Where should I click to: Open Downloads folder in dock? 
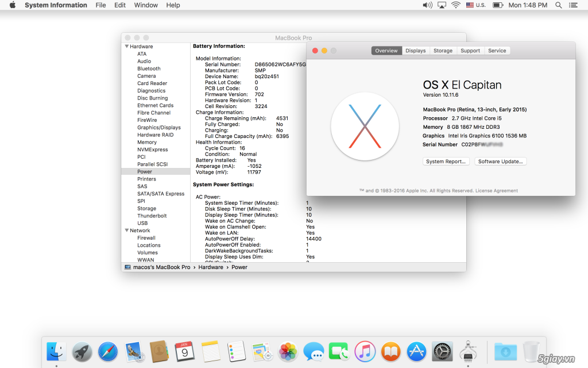[x=505, y=352]
